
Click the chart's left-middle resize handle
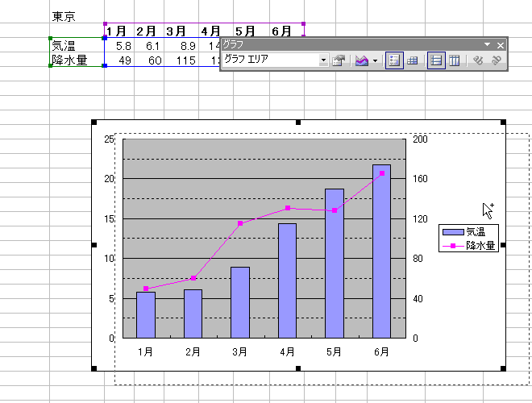pyautogui.click(x=94, y=245)
